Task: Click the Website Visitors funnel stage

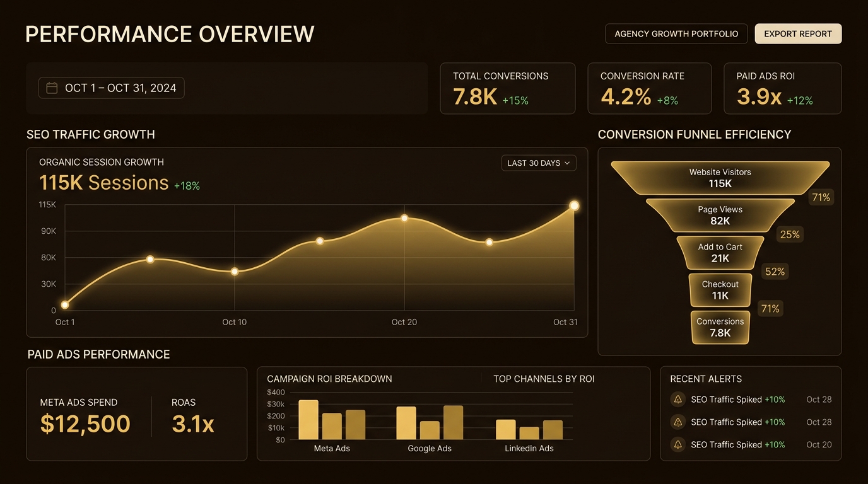Action: [x=720, y=178]
